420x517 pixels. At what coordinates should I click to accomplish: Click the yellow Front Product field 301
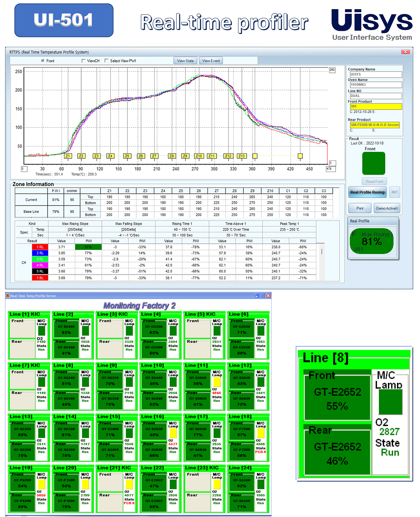tap(376, 106)
